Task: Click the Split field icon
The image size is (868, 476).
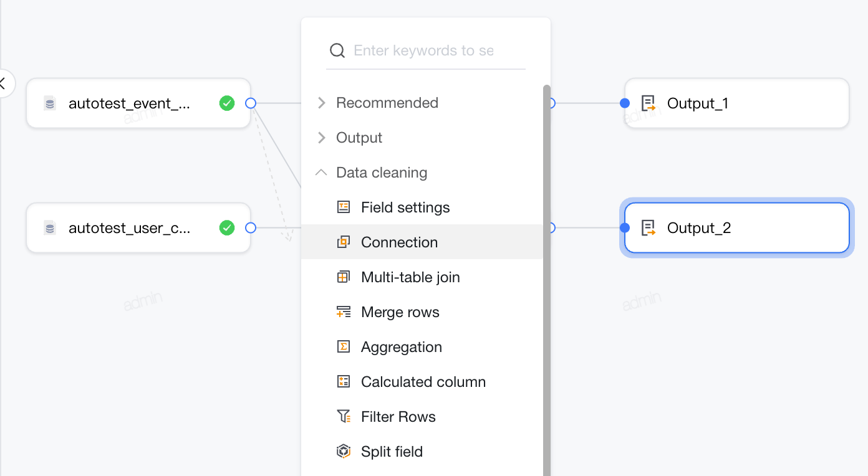Action: [344, 452]
